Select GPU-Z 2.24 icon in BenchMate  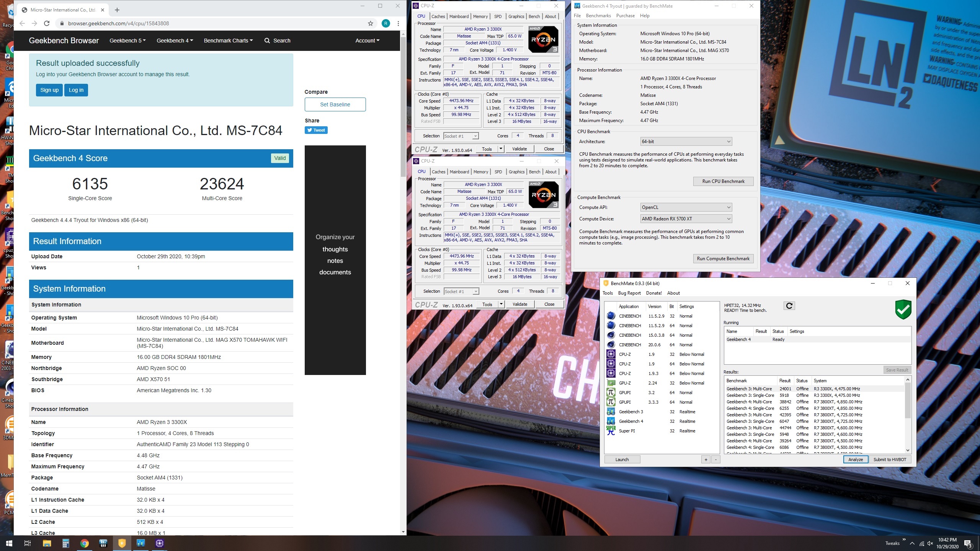click(611, 383)
